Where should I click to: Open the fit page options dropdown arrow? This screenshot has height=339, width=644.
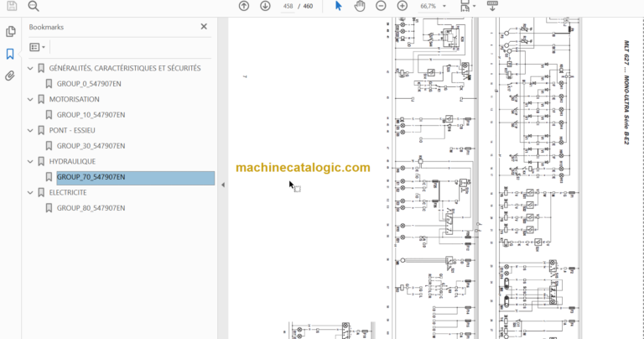click(475, 6)
